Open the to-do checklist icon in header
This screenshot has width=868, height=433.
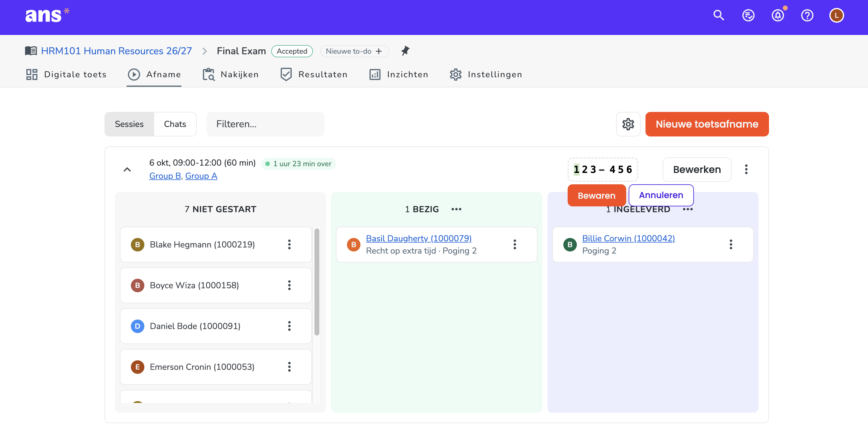[x=748, y=15]
